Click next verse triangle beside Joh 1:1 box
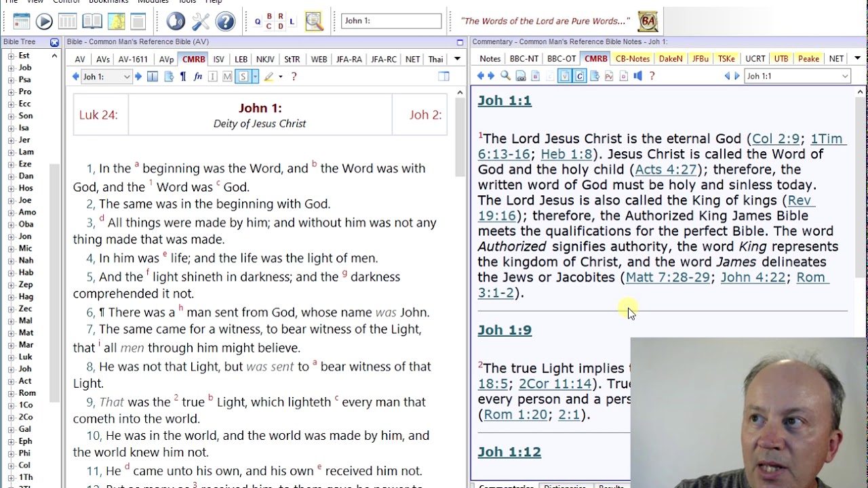This screenshot has width=868, height=488. [737, 76]
